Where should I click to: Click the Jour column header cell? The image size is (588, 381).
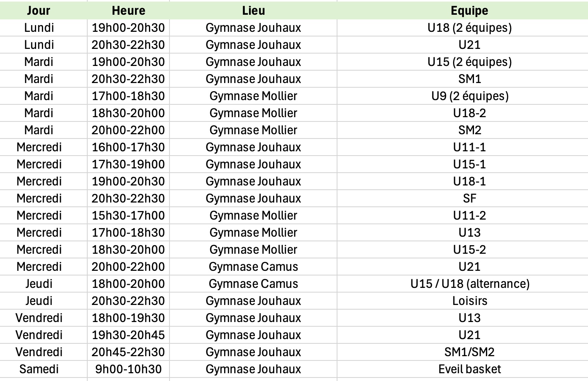[x=39, y=10]
